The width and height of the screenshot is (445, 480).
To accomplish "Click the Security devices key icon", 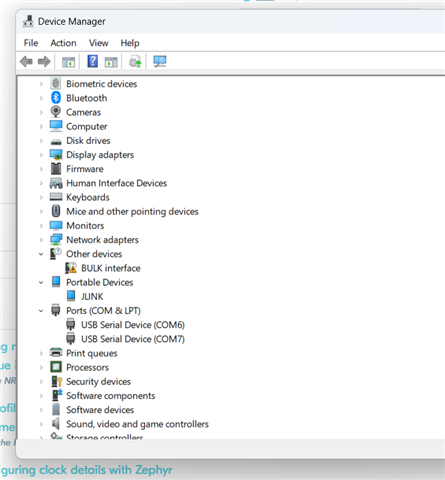I will pyautogui.click(x=57, y=381).
